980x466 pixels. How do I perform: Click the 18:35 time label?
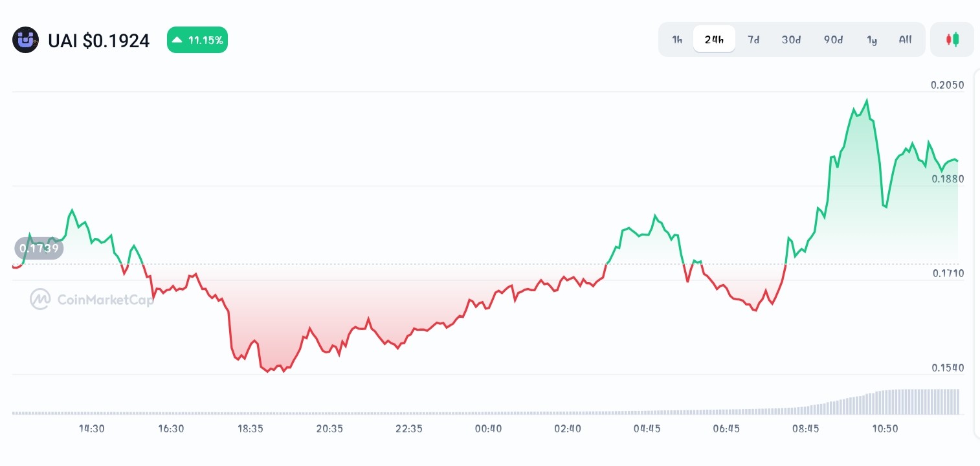coord(250,428)
